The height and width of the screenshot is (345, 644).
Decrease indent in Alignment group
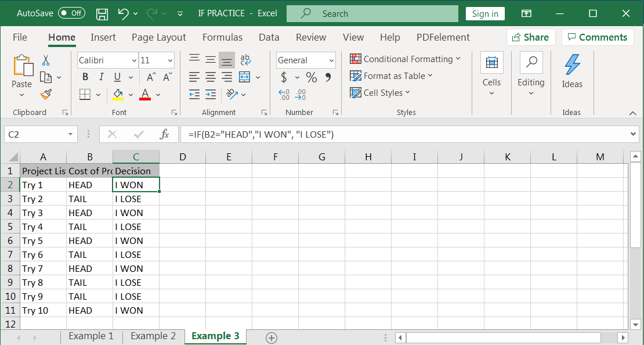pos(194,95)
